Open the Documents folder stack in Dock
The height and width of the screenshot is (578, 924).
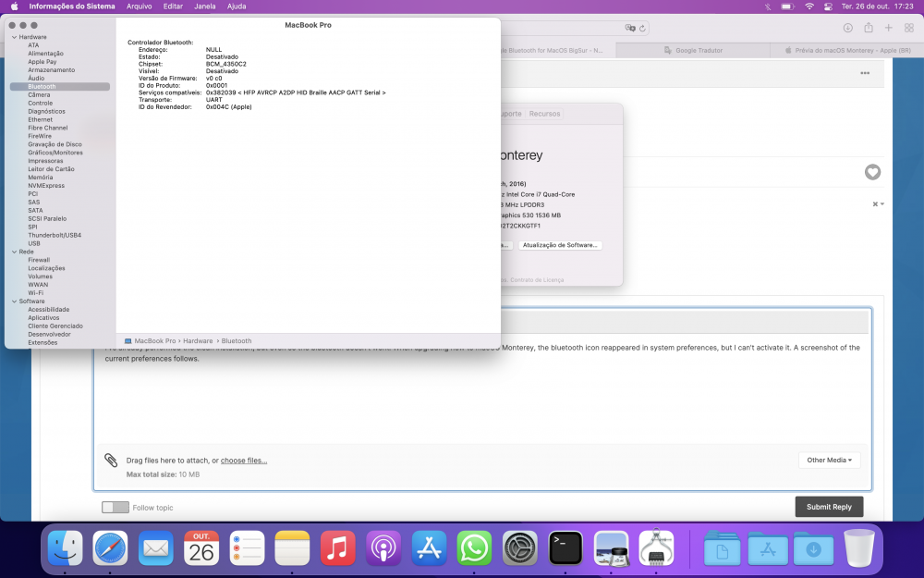[x=722, y=547]
